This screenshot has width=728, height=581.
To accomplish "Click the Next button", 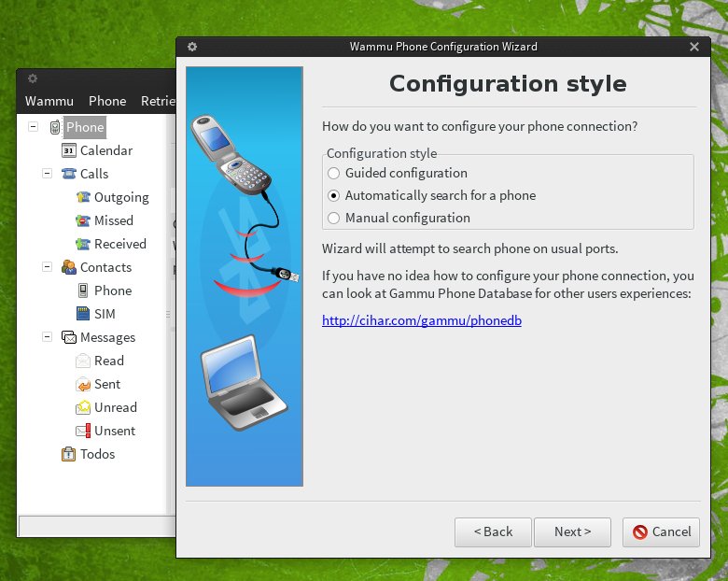I will (x=572, y=531).
